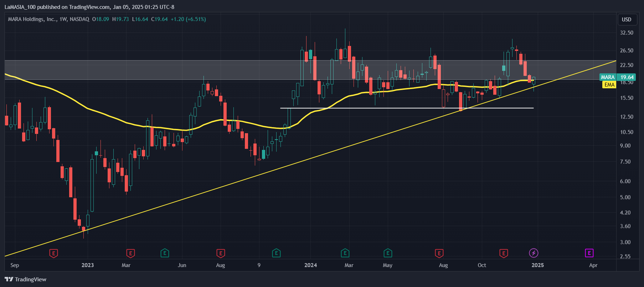
Task: Click the Apr label on time axis
Action: 593,265
